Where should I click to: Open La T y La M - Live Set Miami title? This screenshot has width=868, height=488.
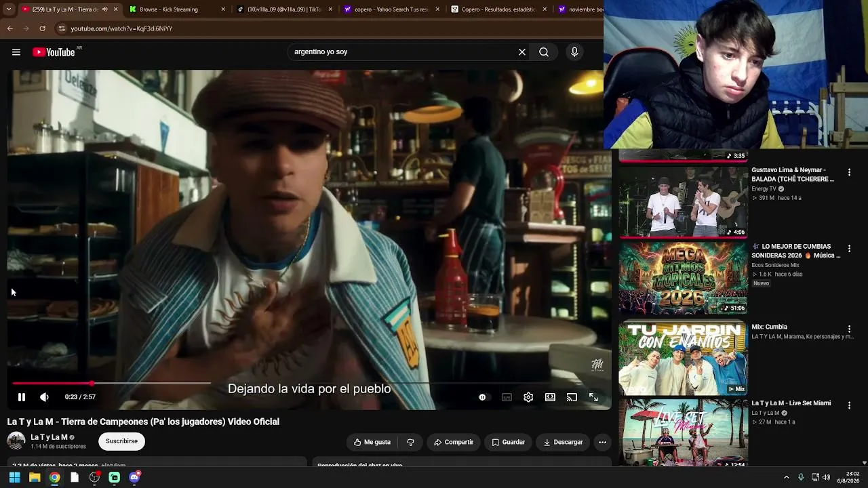791,403
